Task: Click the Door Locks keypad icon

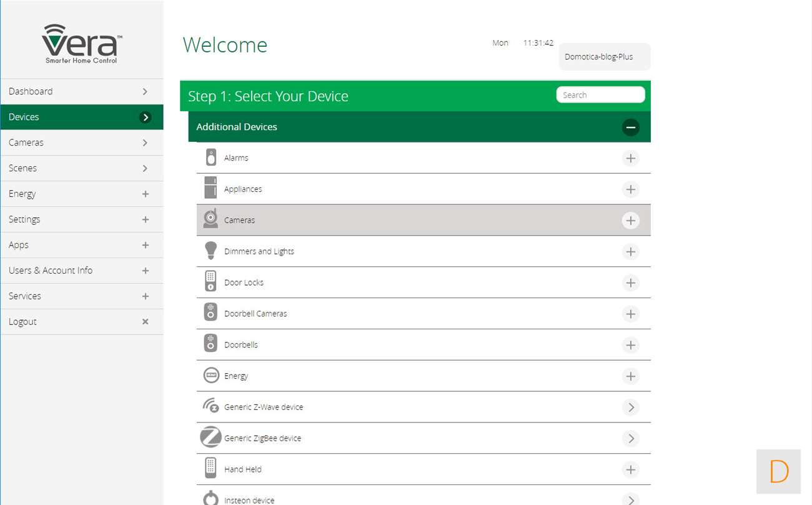Action: (210, 282)
